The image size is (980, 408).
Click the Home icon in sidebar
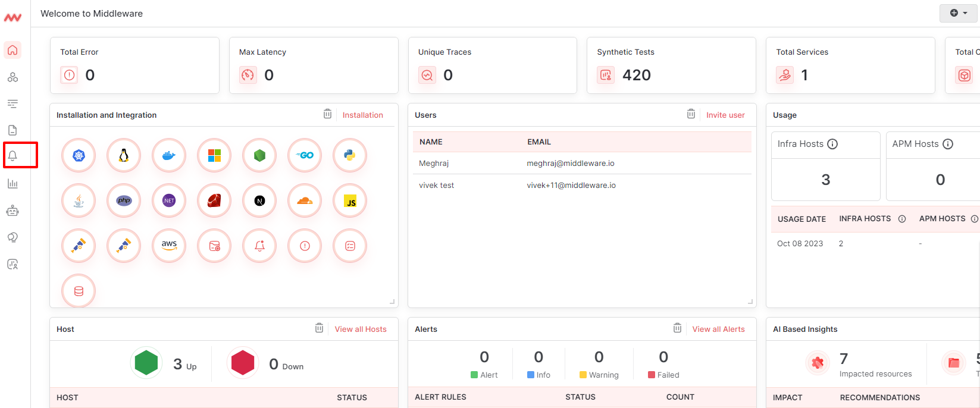click(12, 50)
